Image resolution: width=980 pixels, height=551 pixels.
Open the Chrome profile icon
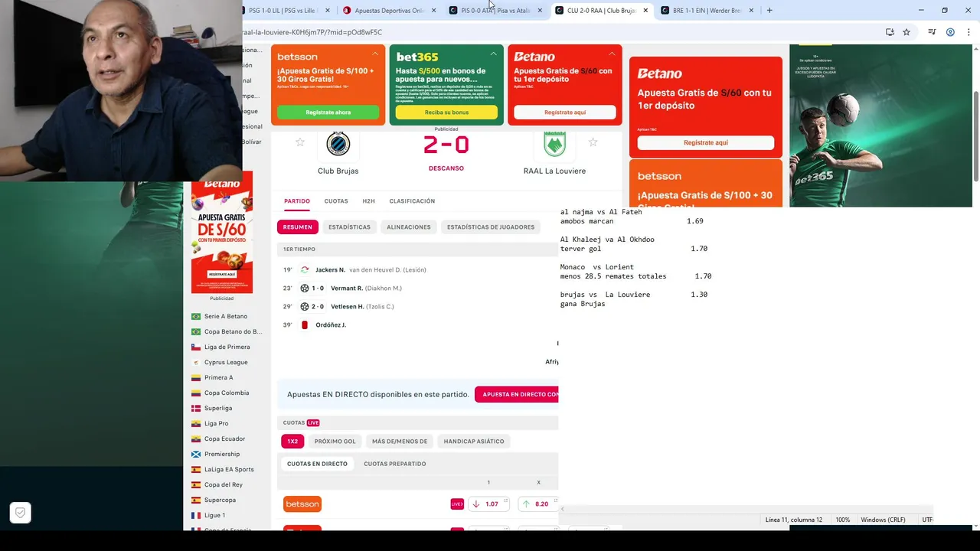pos(950,32)
